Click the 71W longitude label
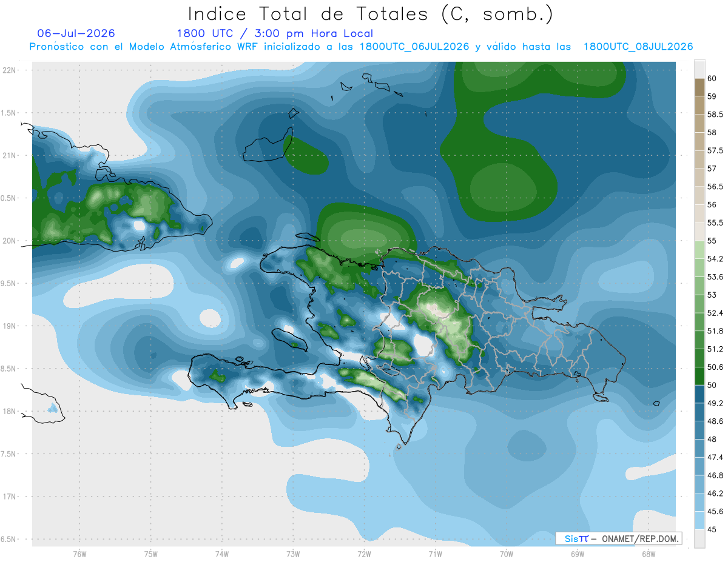The width and height of the screenshot is (728, 562). (435, 554)
